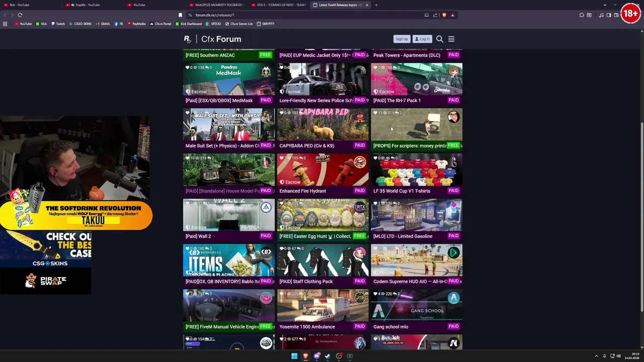Switch to the NAJLEPSZE MOMENTY POLSKIEGO tab

215,5
